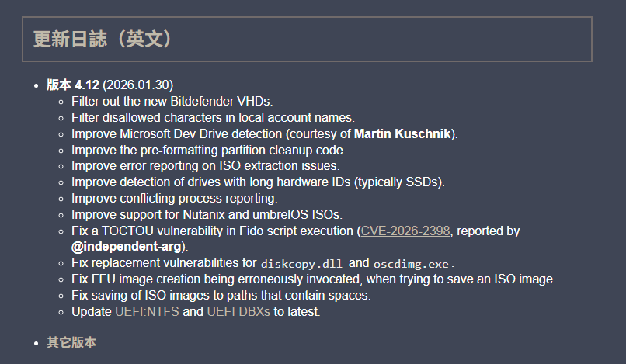Click the 2026.01.30 release date
The height and width of the screenshot is (364, 626).
[138, 85]
